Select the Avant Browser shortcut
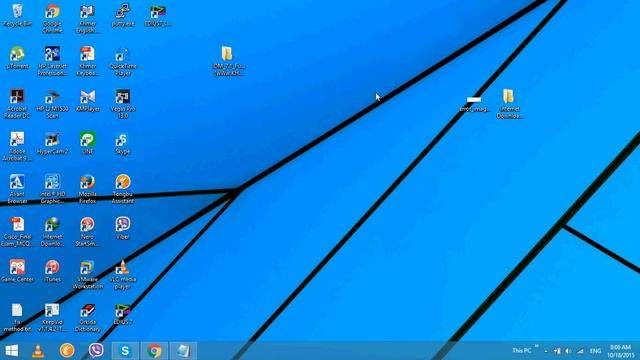The image size is (640, 360). click(17, 189)
